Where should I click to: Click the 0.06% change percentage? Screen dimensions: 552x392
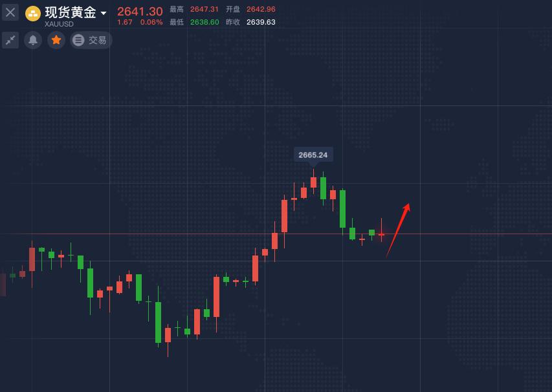(151, 22)
